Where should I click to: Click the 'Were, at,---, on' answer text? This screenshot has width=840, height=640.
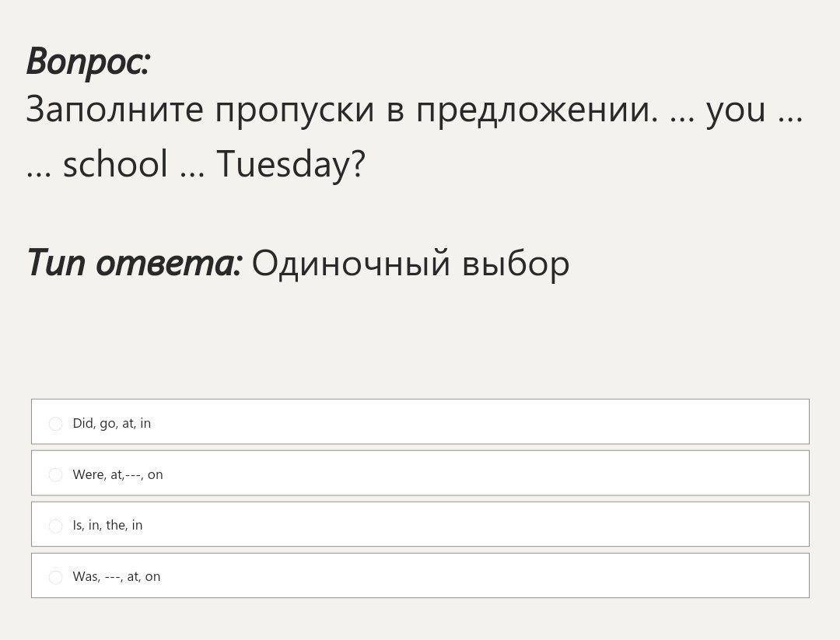click(117, 474)
